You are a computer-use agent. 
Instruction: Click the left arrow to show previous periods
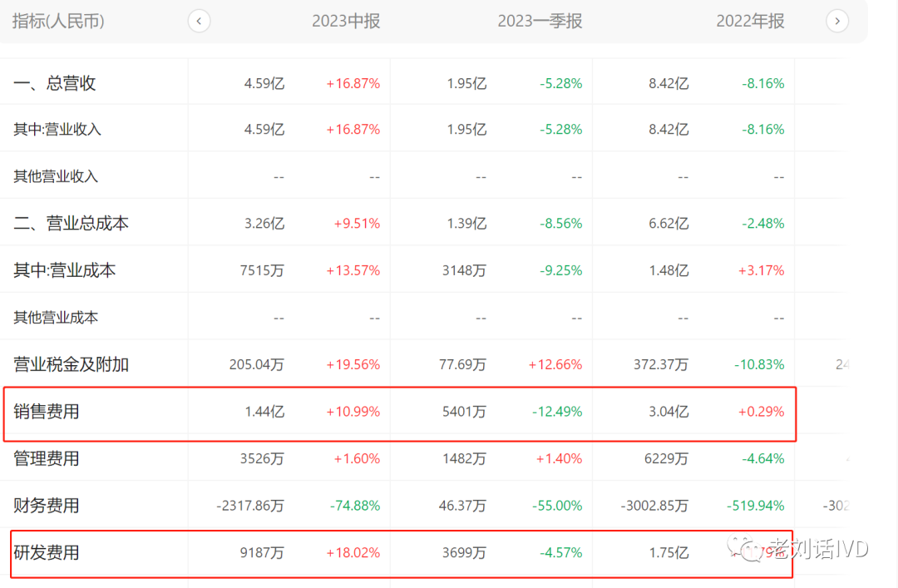[x=200, y=21]
